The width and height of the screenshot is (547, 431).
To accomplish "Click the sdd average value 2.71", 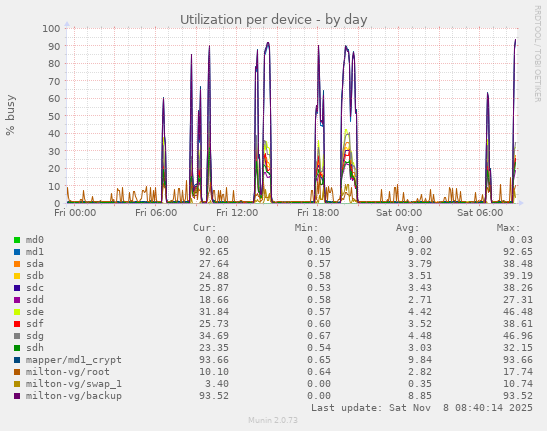I will (x=420, y=300).
